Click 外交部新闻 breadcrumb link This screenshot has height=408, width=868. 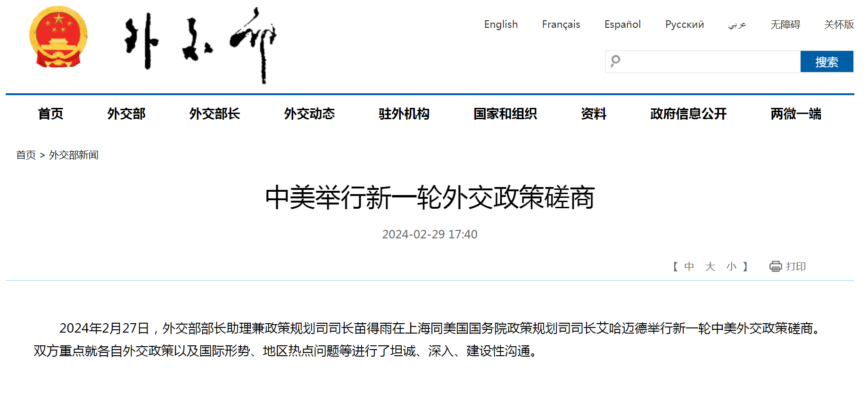click(x=74, y=155)
